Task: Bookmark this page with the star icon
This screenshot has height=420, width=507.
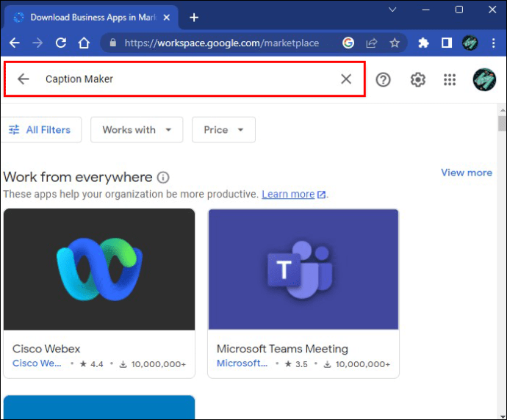Action: click(395, 43)
